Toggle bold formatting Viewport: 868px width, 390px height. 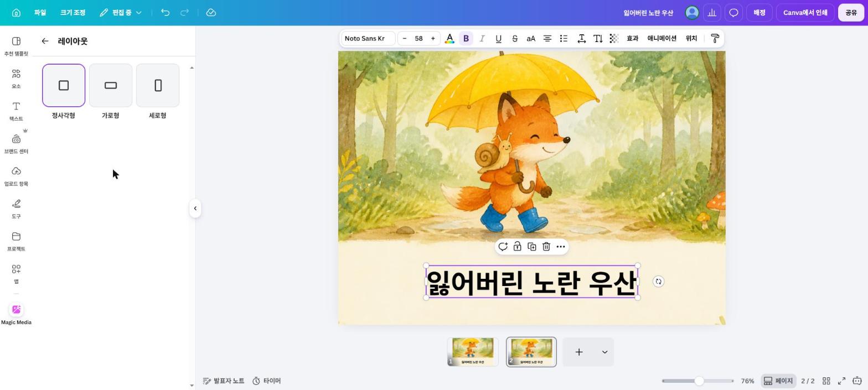pos(466,38)
